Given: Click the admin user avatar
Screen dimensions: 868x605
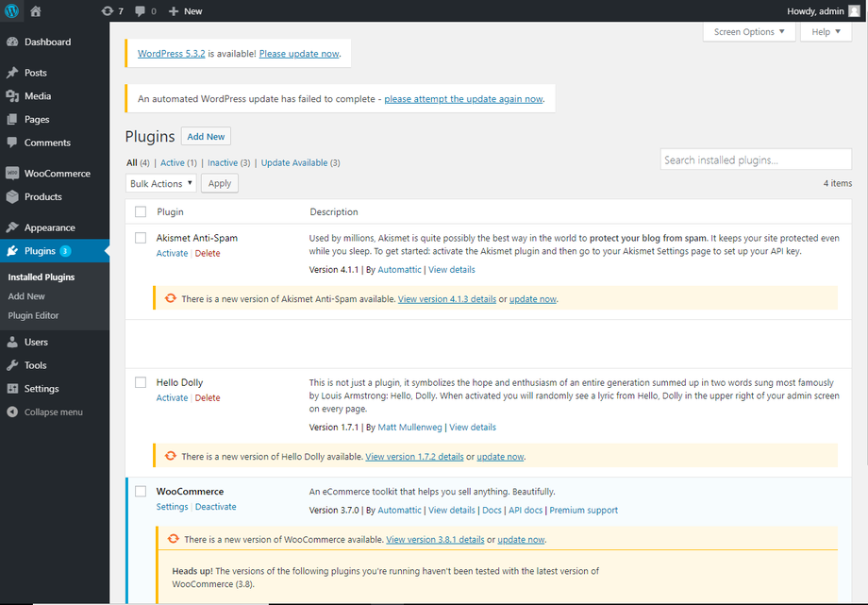Looking at the screenshot, I should [x=854, y=11].
